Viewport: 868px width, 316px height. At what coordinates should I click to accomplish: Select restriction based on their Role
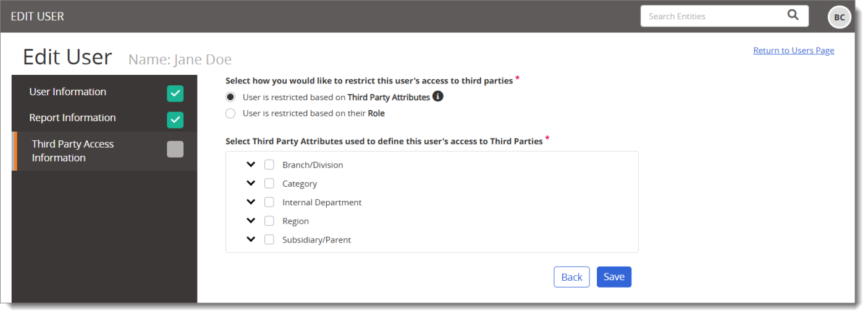(x=230, y=113)
